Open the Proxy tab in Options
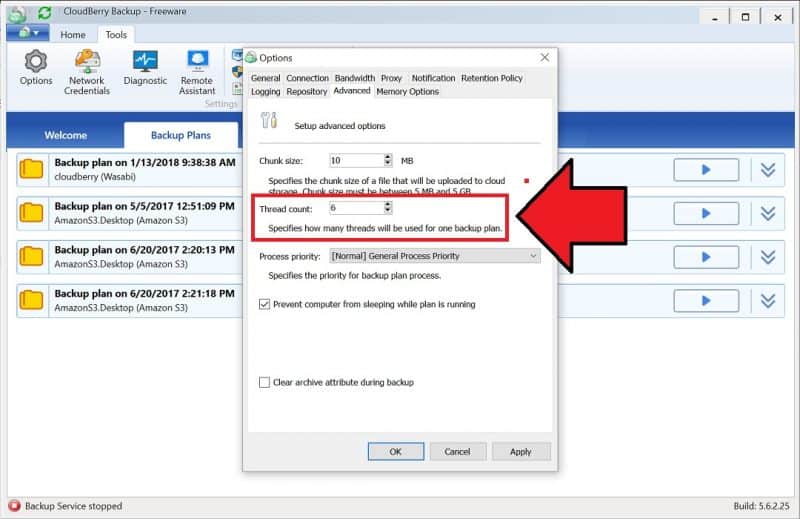 click(391, 78)
